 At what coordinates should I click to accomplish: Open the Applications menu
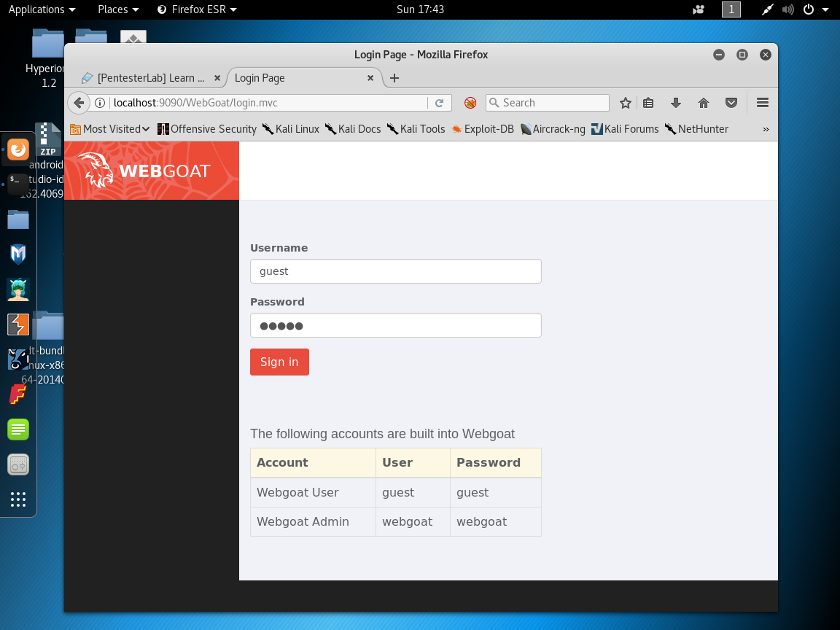pyautogui.click(x=37, y=9)
